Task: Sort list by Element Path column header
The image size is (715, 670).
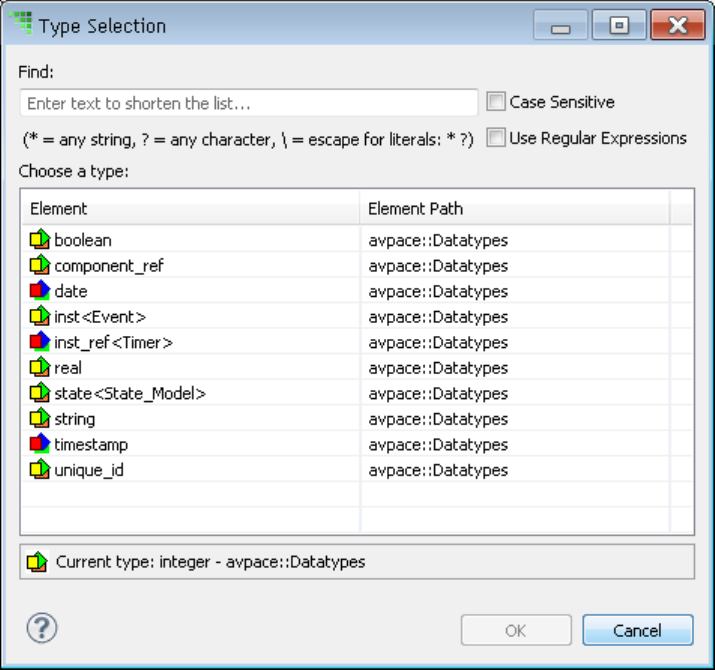Action: (514, 209)
